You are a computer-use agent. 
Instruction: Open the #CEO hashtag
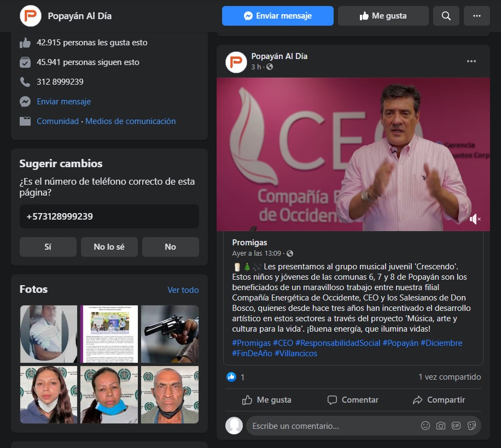coord(283,343)
